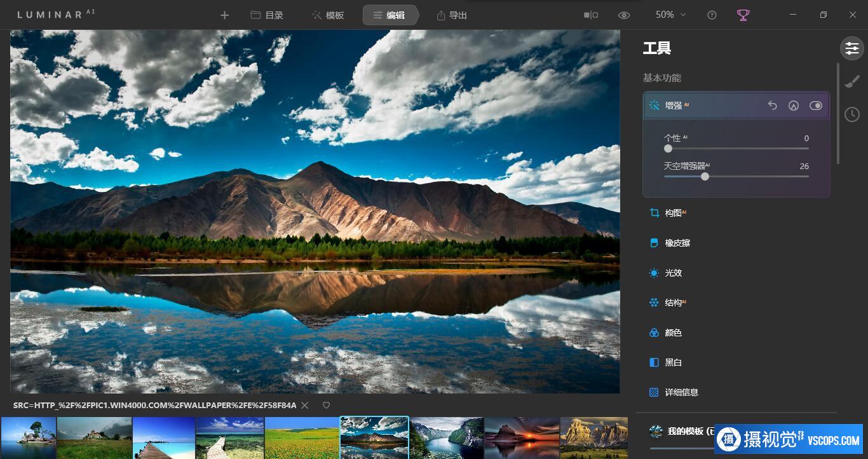Switch to the 模板 tab
868x459 pixels.
coord(328,15)
